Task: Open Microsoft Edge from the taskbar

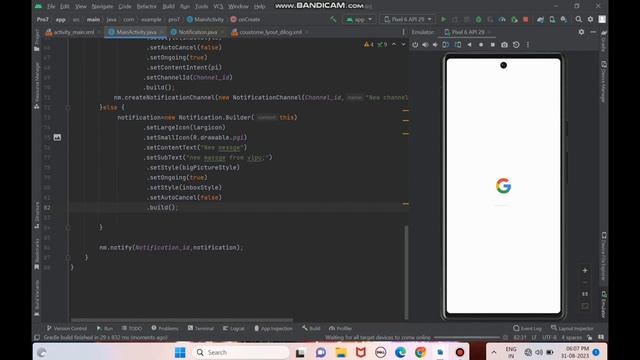Action: 400,352
